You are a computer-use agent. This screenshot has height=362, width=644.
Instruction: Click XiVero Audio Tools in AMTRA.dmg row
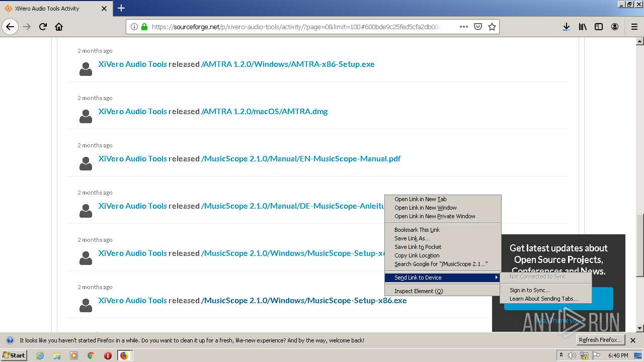pos(132,112)
